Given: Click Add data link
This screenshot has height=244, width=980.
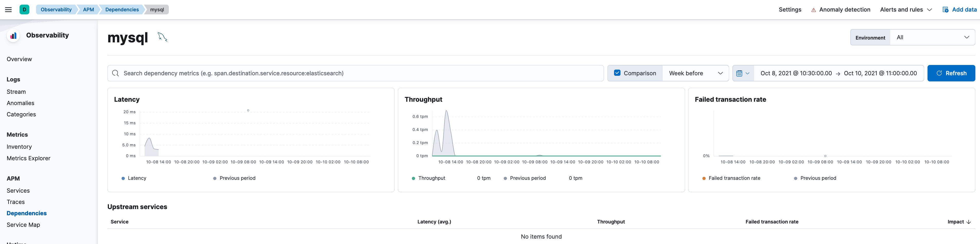Looking at the screenshot, I should click(964, 10).
